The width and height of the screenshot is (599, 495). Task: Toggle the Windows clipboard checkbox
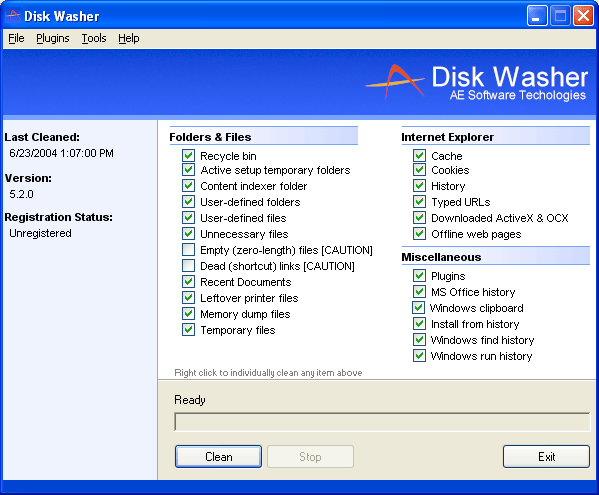(x=418, y=307)
